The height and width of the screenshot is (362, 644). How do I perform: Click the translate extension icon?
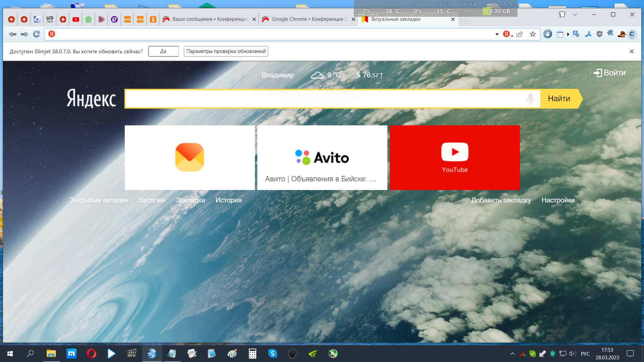tap(576, 34)
